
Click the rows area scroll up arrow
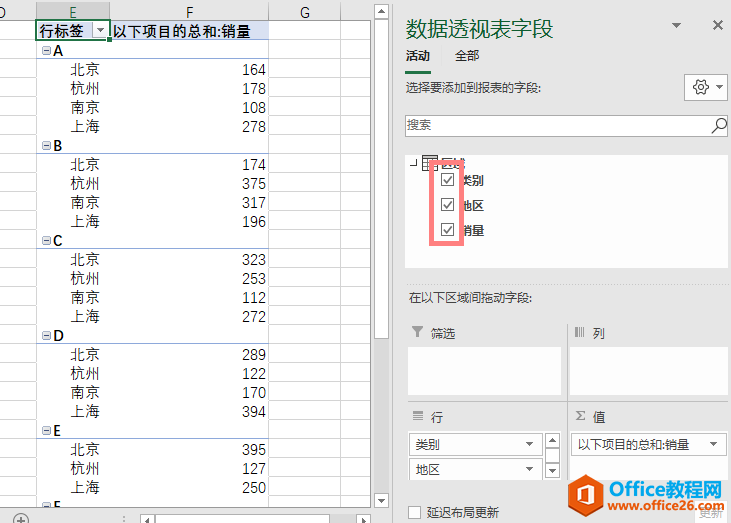pyautogui.click(x=552, y=440)
